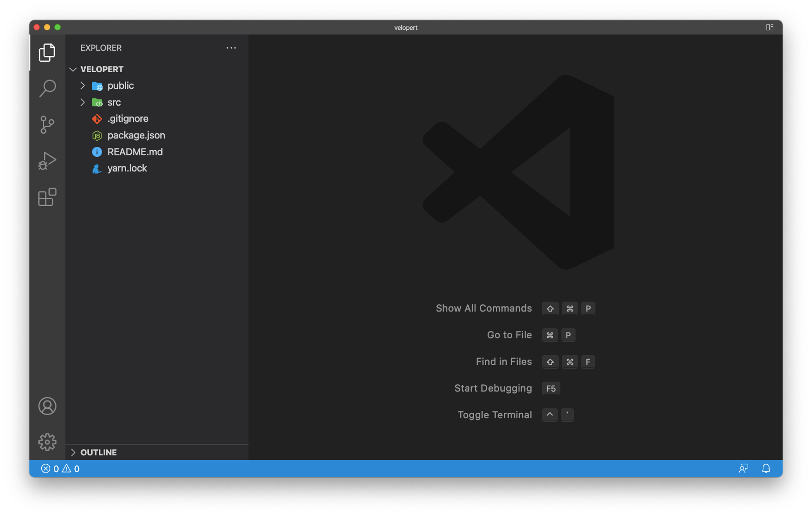Expand the src folder chevron
The height and width of the screenshot is (516, 812).
[x=83, y=102]
